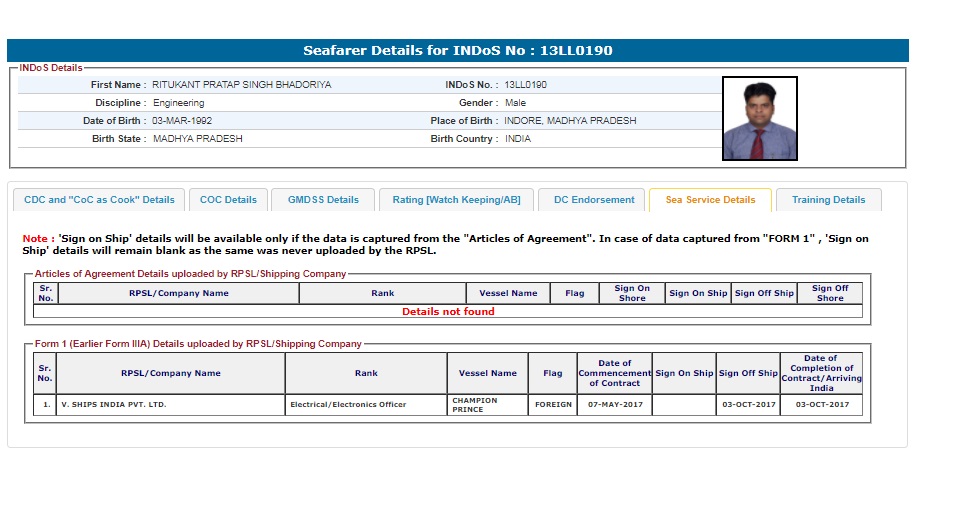Click the Sea Service Details tab

(x=710, y=200)
